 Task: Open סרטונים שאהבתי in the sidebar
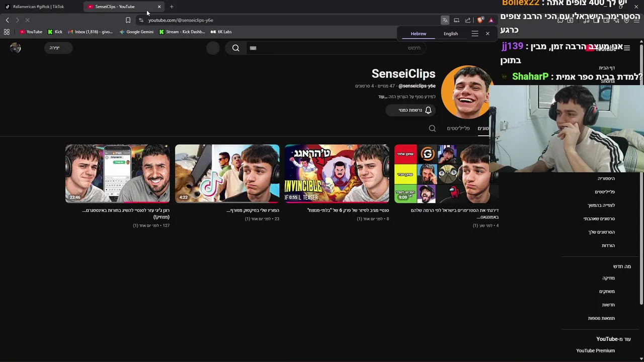599,219
